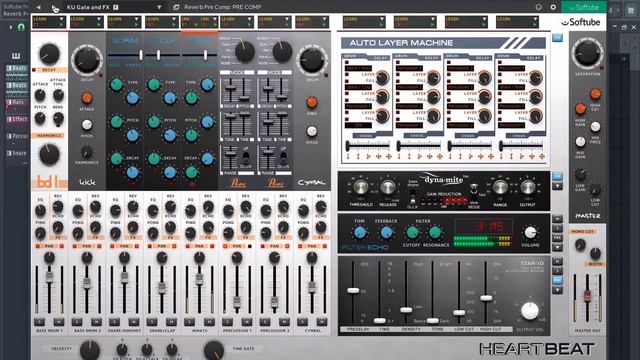Image resolution: width=640 pixels, height=360 pixels.
Task: Toggle the LED next to Master Saturation knob
Action: 602,67
